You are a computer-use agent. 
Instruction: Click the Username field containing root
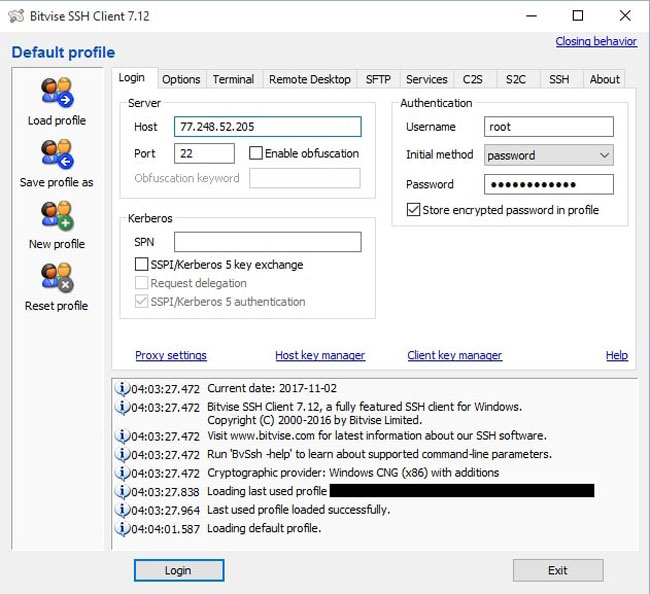tap(549, 126)
